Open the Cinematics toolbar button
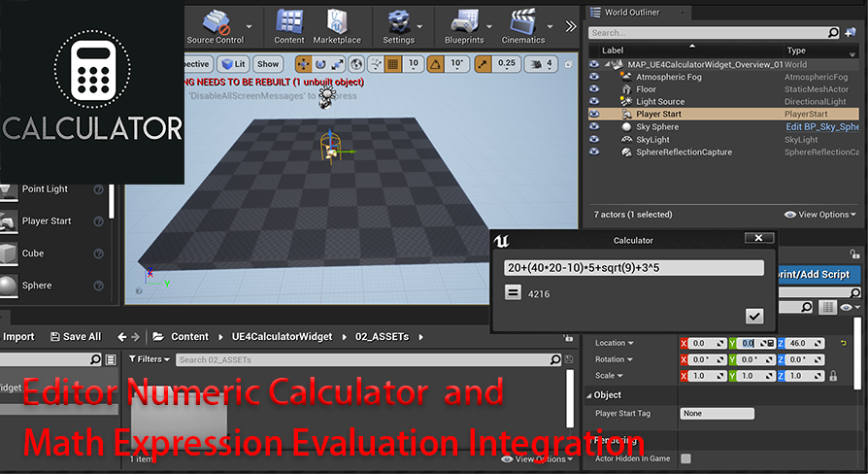 click(523, 26)
